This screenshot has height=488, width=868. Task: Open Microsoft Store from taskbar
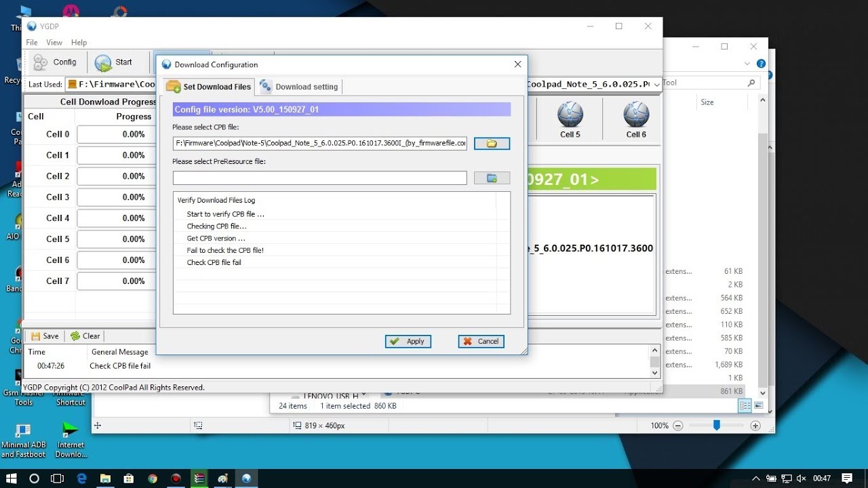click(129, 479)
